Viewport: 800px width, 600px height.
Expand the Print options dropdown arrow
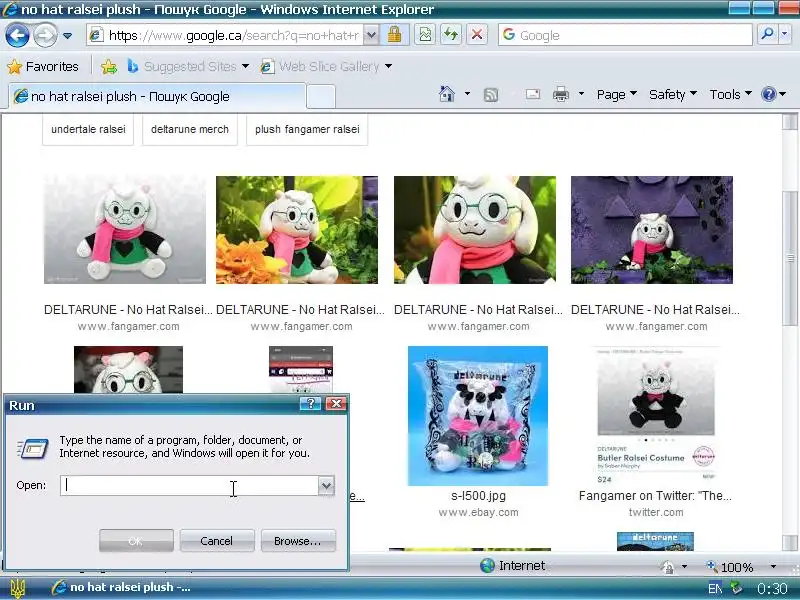(x=581, y=94)
